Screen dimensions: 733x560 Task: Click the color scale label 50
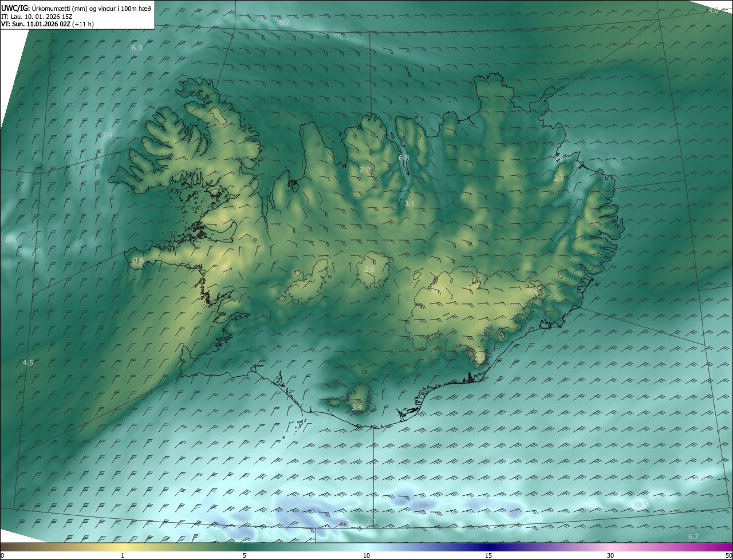728,555
